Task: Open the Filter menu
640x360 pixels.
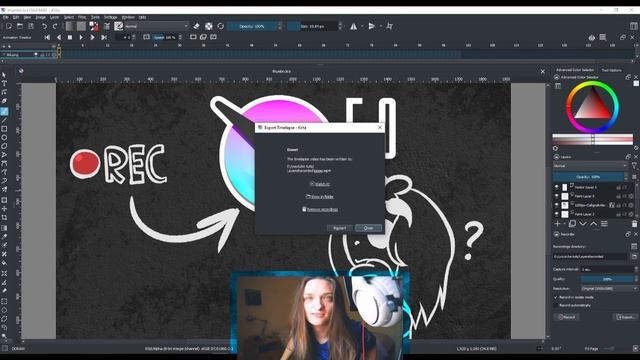Action: (x=82, y=17)
